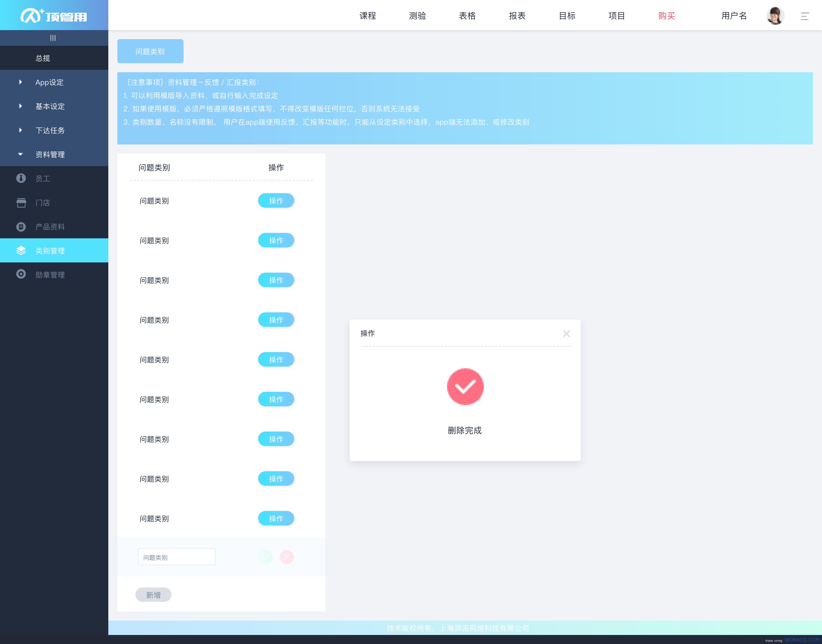The width and height of the screenshot is (822, 644).
Task: Click the 产品资料 document icon
Action: coord(21,227)
